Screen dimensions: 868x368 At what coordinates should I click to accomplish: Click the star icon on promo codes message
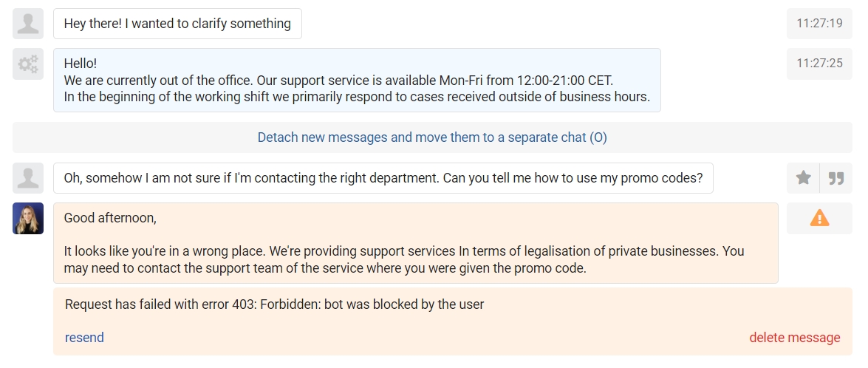[x=803, y=178]
